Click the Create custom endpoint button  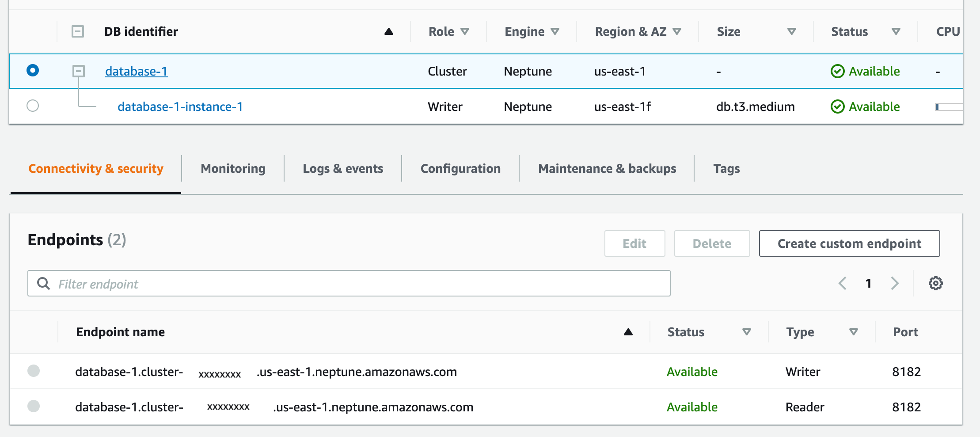point(849,243)
